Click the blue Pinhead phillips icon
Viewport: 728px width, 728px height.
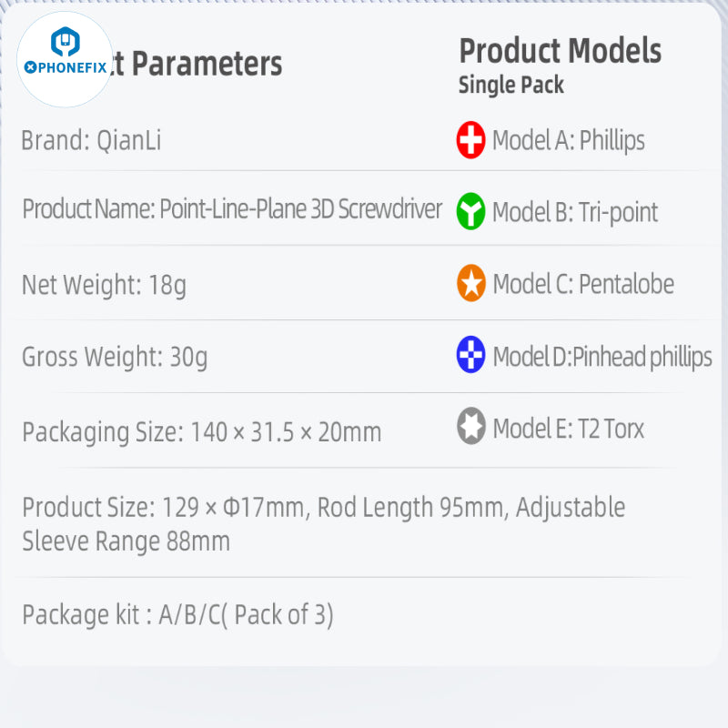coord(470,355)
